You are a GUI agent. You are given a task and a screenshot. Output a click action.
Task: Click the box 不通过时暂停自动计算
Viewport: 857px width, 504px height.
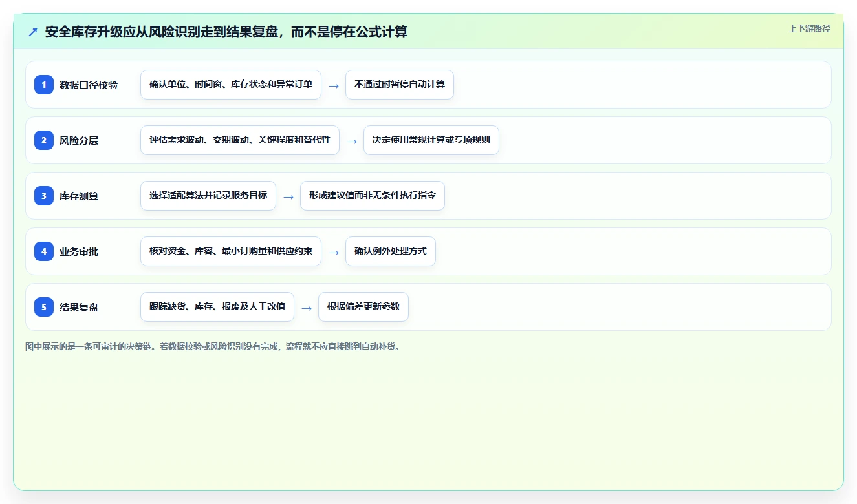pyautogui.click(x=400, y=85)
